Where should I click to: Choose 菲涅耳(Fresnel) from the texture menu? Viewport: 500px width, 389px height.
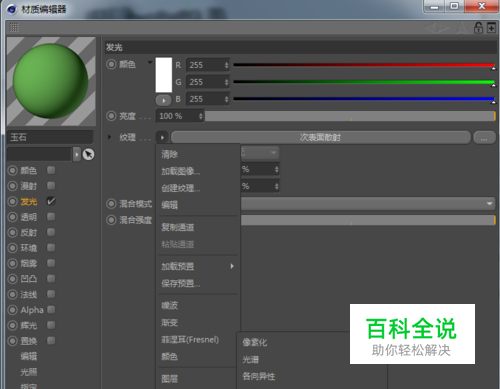click(x=190, y=340)
